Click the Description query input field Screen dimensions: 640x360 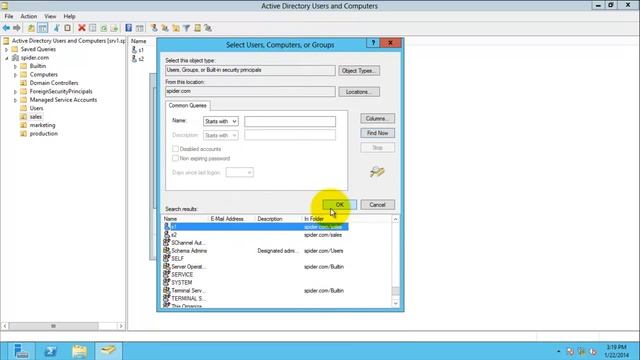(x=290, y=135)
